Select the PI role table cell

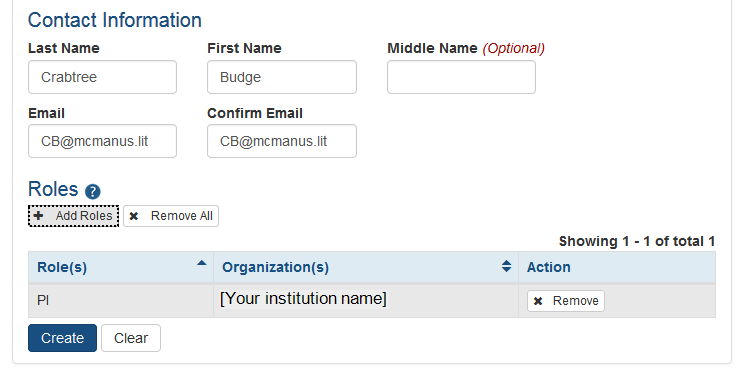pos(121,301)
